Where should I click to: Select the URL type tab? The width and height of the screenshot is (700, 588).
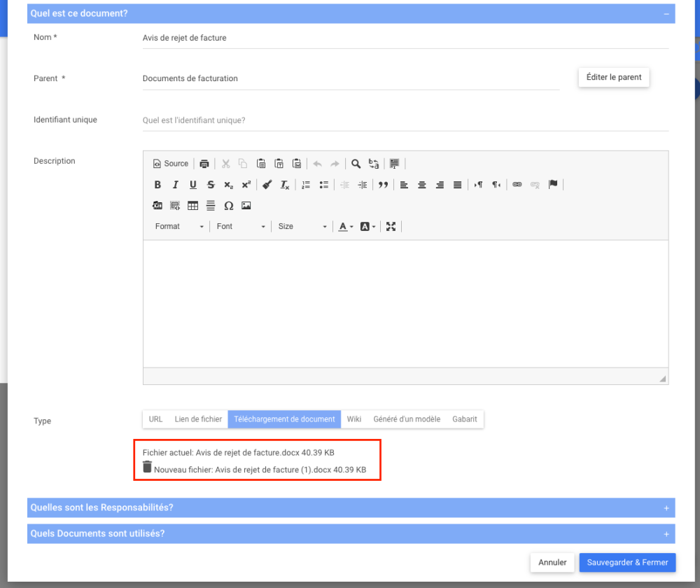(x=155, y=419)
